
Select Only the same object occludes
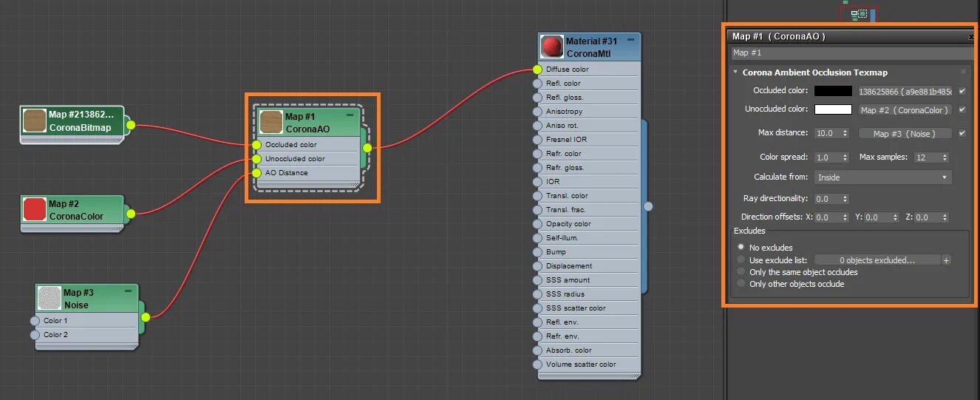point(741,272)
